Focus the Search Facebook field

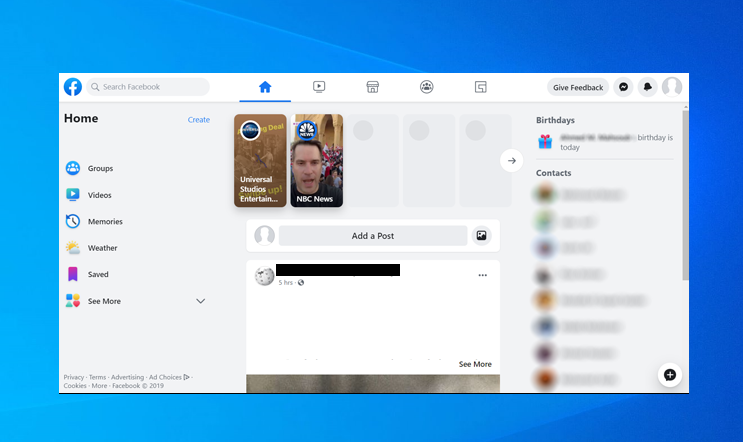point(148,87)
